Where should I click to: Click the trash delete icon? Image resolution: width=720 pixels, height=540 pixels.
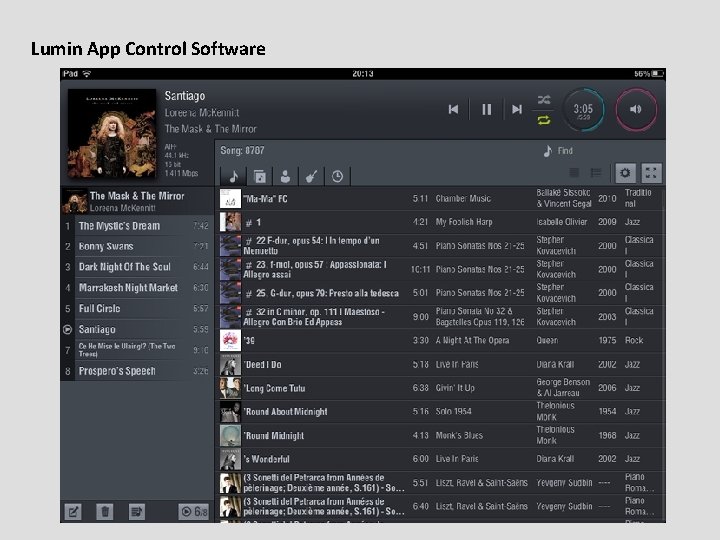click(x=105, y=512)
